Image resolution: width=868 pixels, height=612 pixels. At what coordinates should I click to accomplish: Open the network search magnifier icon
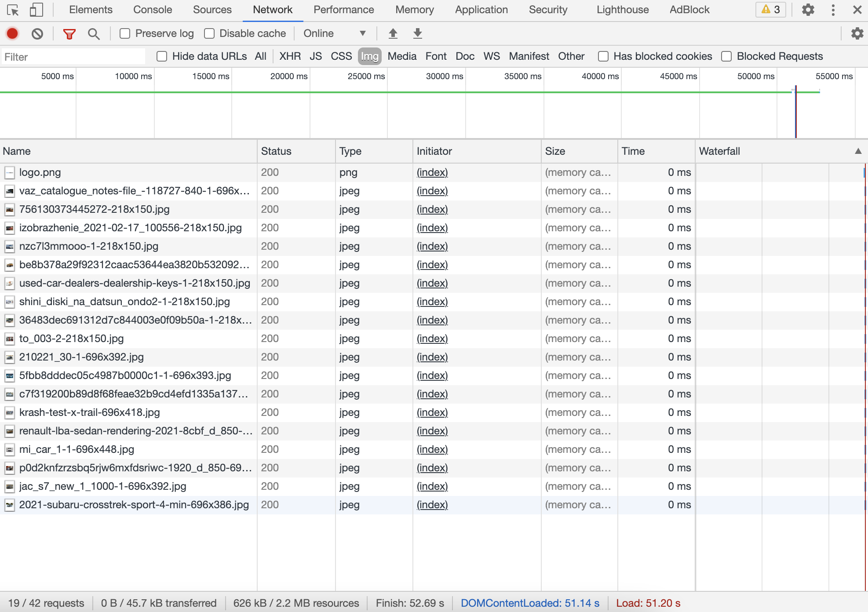click(x=94, y=34)
